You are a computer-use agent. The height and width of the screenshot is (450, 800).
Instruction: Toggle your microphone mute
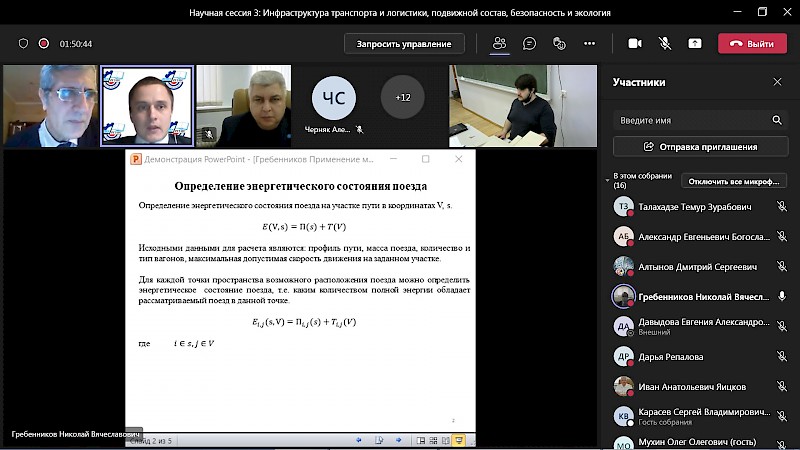tap(664, 43)
